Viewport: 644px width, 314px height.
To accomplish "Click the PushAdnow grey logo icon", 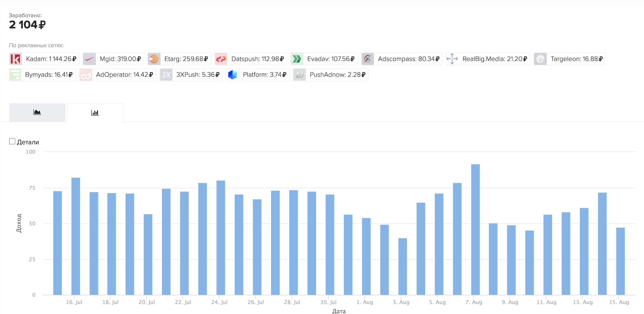I will coord(299,75).
